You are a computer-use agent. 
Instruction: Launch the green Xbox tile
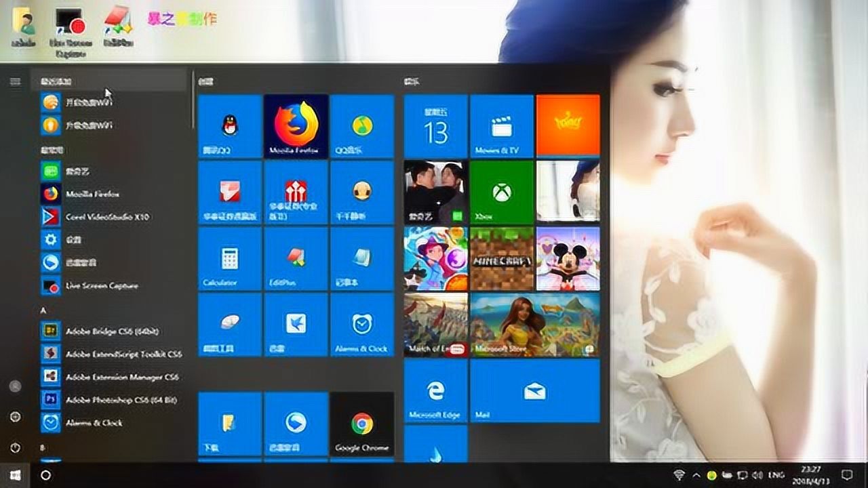(502, 192)
